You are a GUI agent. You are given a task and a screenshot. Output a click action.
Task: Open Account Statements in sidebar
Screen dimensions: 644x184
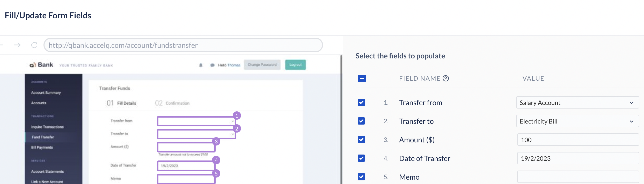click(x=47, y=171)
